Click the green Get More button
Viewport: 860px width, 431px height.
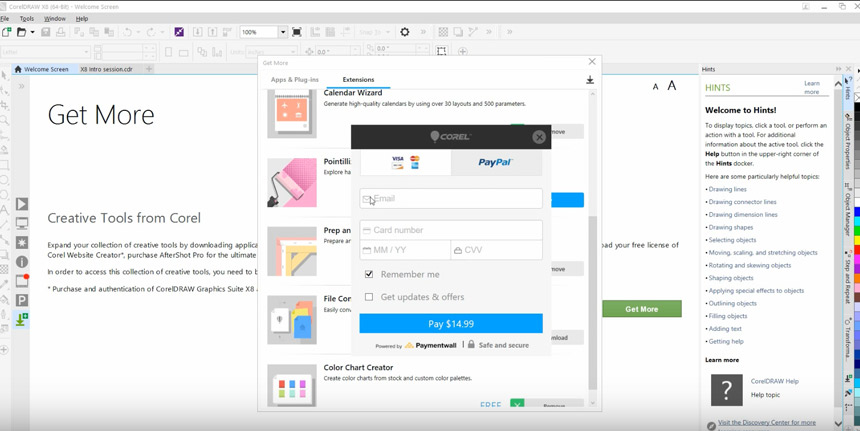[x=641, y=309]
